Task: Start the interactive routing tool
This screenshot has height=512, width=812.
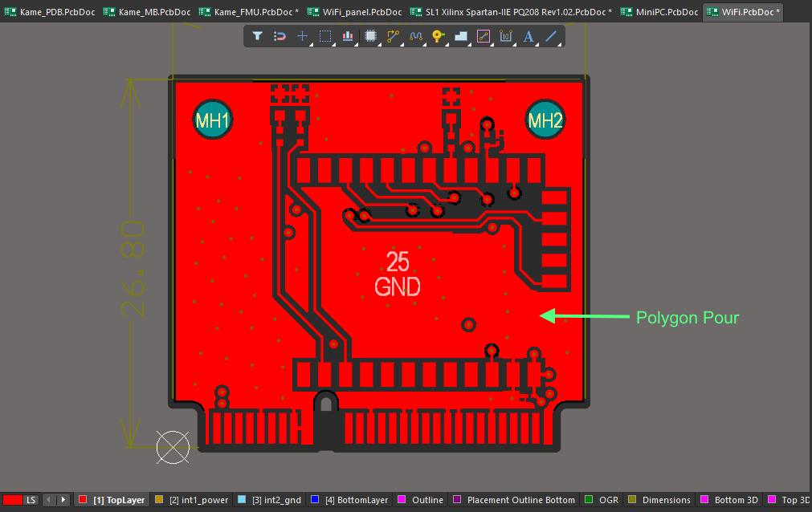Action: (393, 36)
